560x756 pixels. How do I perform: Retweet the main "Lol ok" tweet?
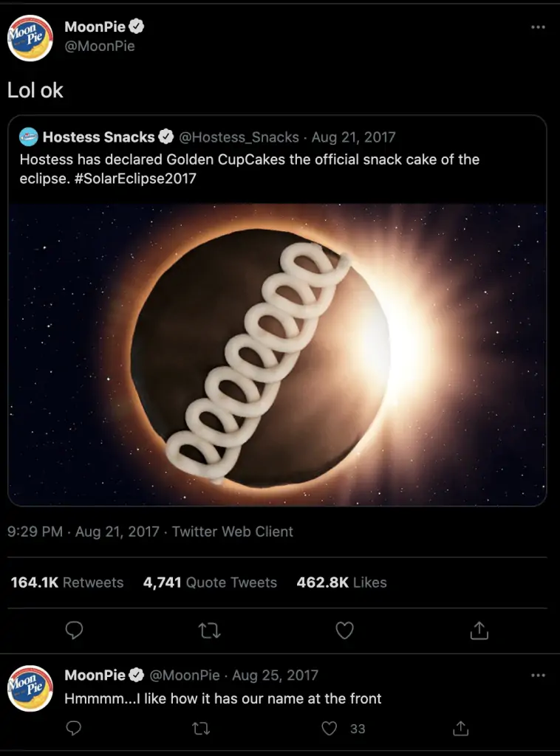(210, 630)
